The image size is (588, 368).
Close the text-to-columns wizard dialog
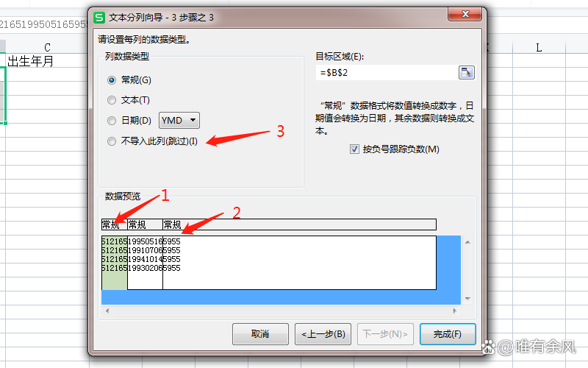coord(465,14)
